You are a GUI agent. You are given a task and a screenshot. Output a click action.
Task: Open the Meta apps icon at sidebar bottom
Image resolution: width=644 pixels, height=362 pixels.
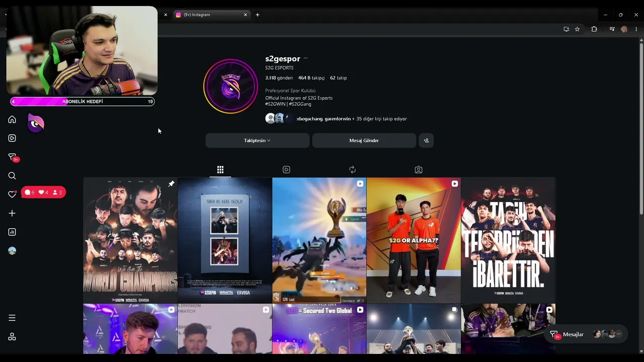pos(12,337)
